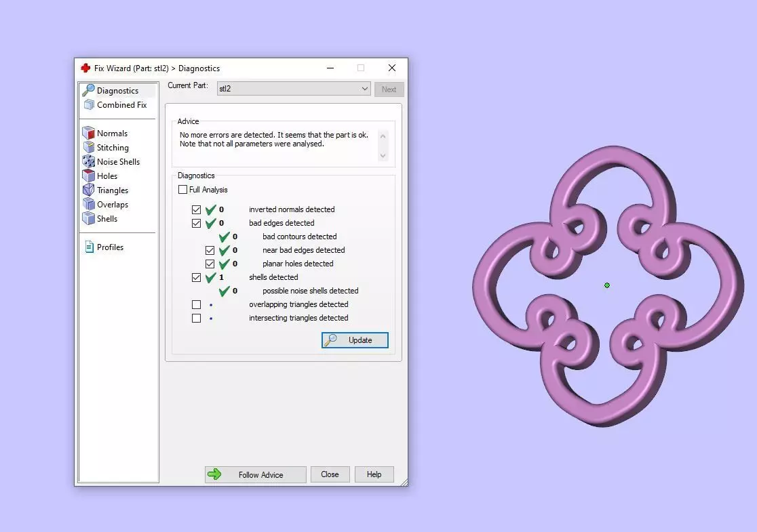Click the Holes cube icon
Viewport: 757px width, 532px height.
[88, 176]
